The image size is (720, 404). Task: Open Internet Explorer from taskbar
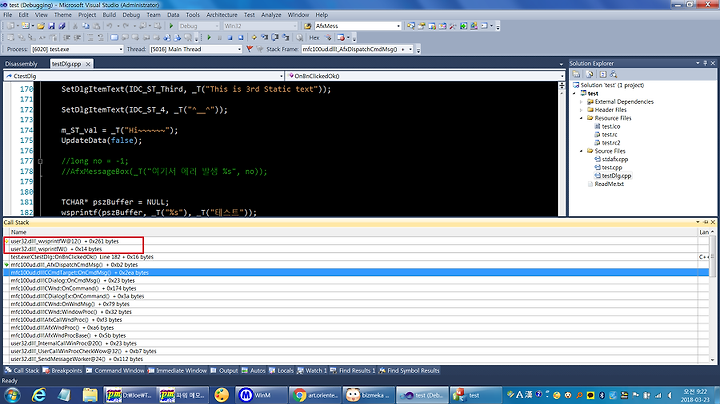[39, 395]
